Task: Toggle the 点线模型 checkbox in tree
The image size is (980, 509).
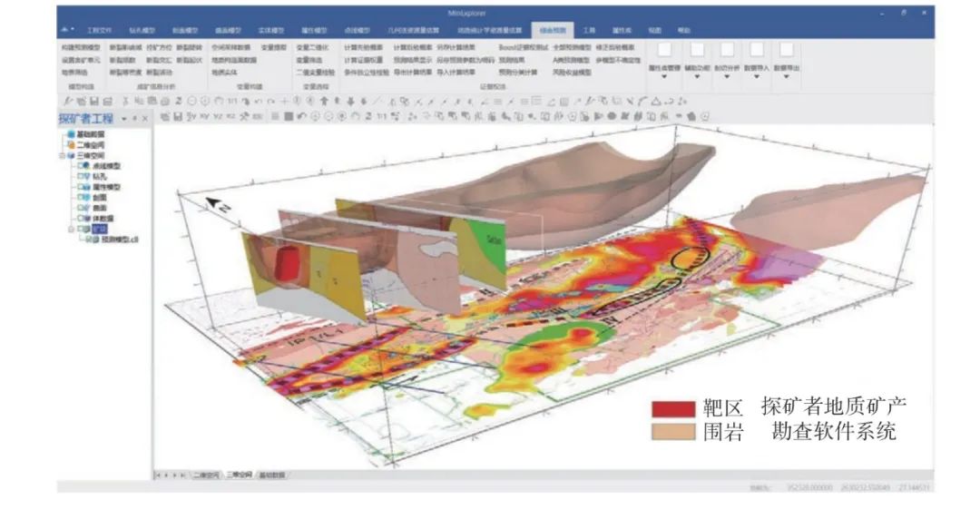Action: pos(82,166)
